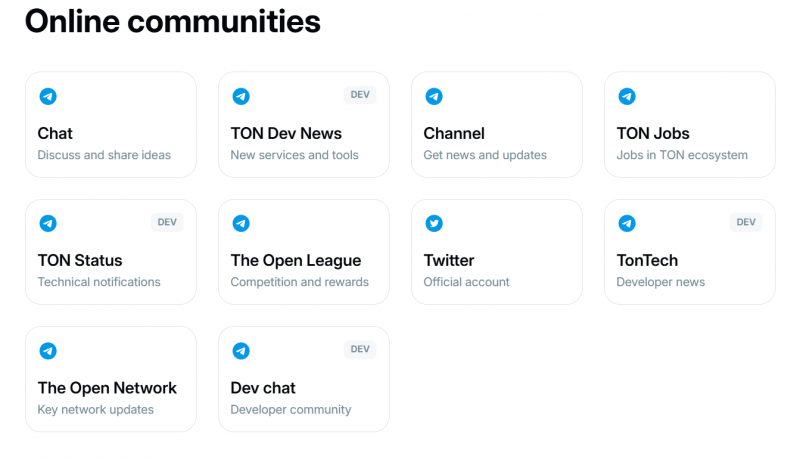Screen dimensions: 800x459
Task: Click 'Discuss and share ideas' text
Action: point(104,155)
